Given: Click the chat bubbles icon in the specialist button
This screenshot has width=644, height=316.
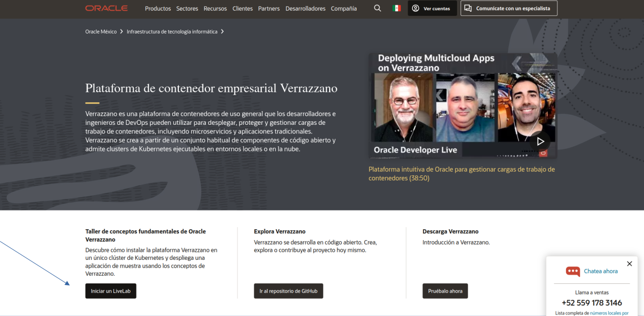Looking at the screenshot, I should [468, 8].
